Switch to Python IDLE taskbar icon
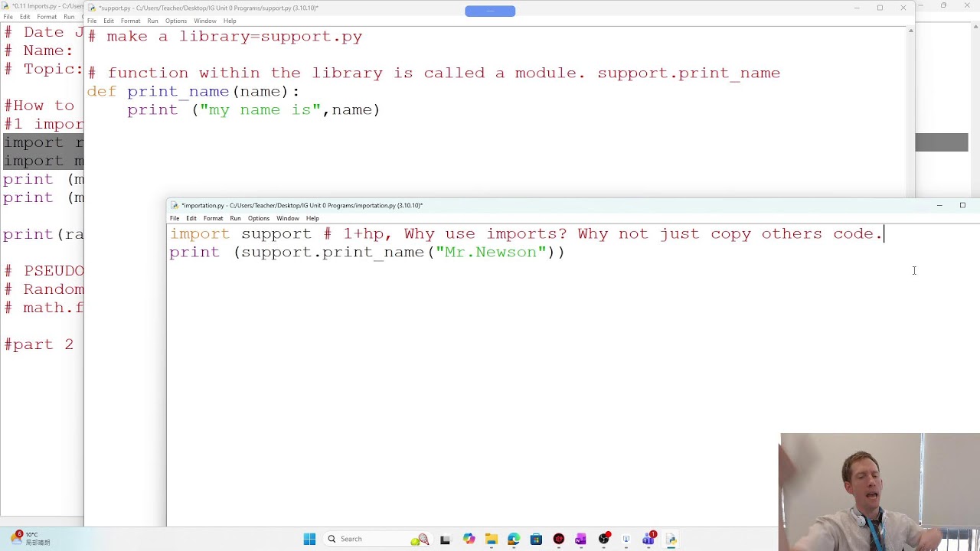The width and height of the screenshot is (980, 551). [x=671, y=539]
